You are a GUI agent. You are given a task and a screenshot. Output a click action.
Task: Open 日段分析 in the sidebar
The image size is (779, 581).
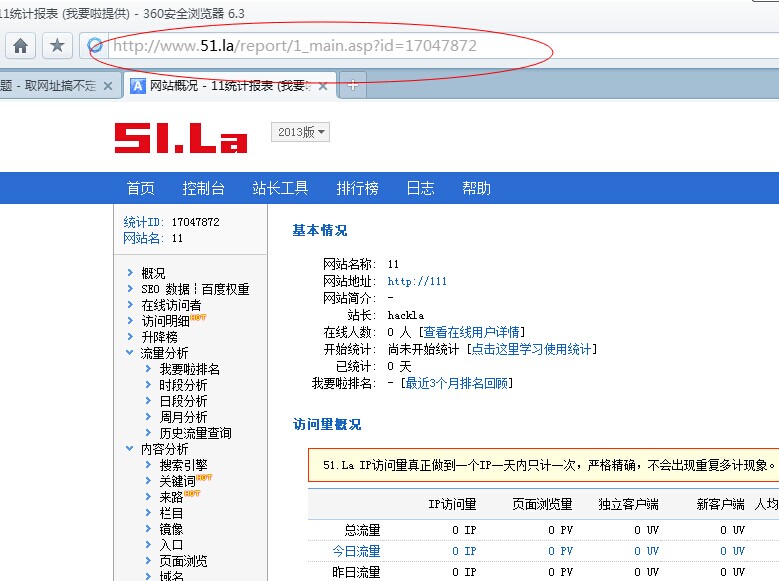point(183,401)
